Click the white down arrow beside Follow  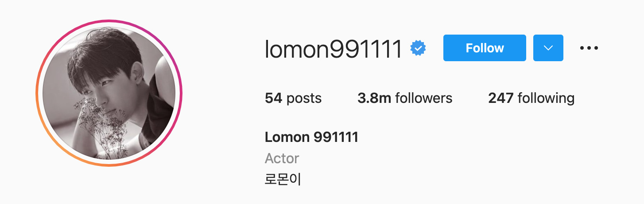pos(548,48)
